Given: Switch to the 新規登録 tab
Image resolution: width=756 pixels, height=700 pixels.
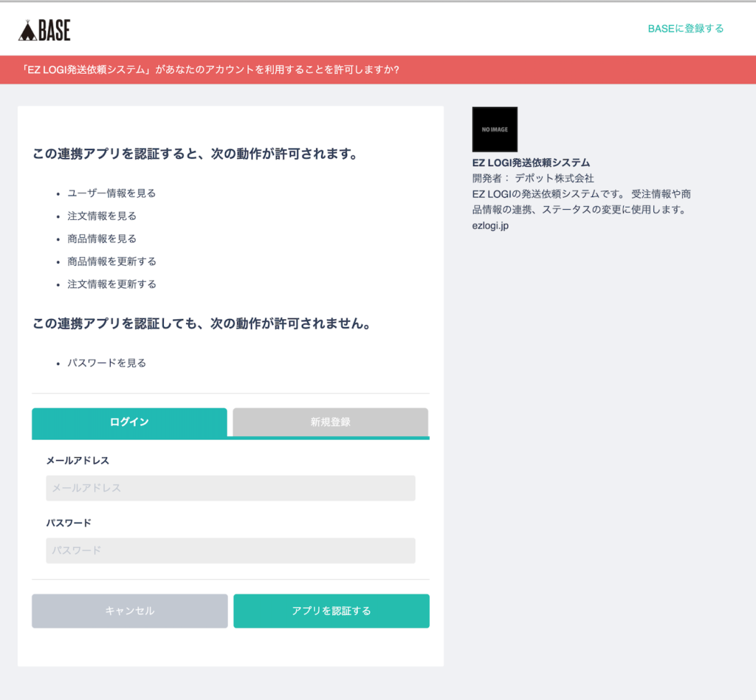Looking at the screenshot, I should [x=330, y=422].
